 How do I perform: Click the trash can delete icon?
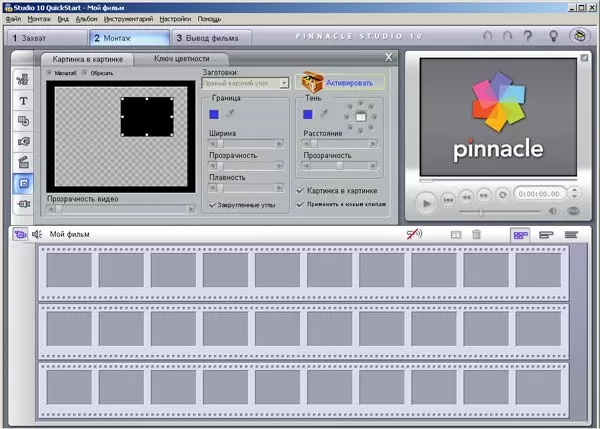pos(476,234)
